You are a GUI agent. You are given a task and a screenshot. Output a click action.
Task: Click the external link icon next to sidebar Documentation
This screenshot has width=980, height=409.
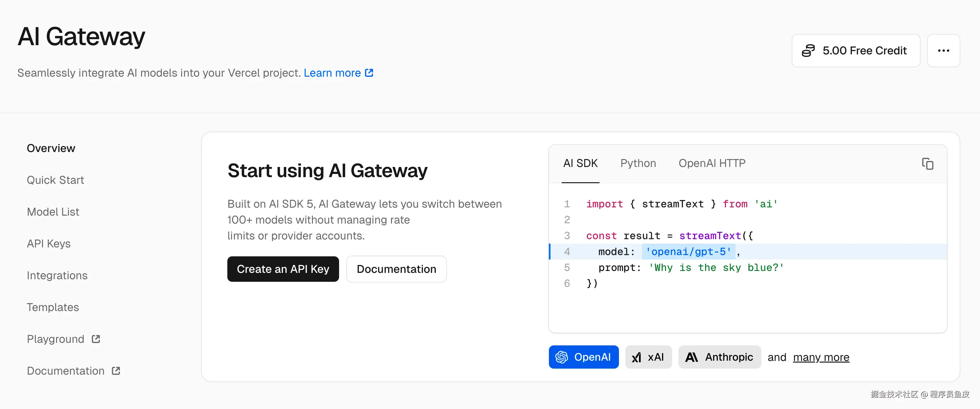[x=116, y=371]
